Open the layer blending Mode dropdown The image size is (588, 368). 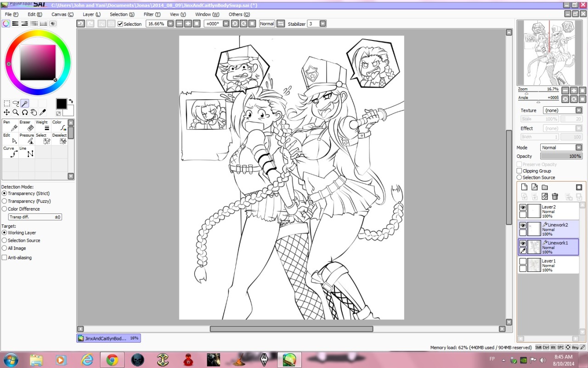(579, 148)
